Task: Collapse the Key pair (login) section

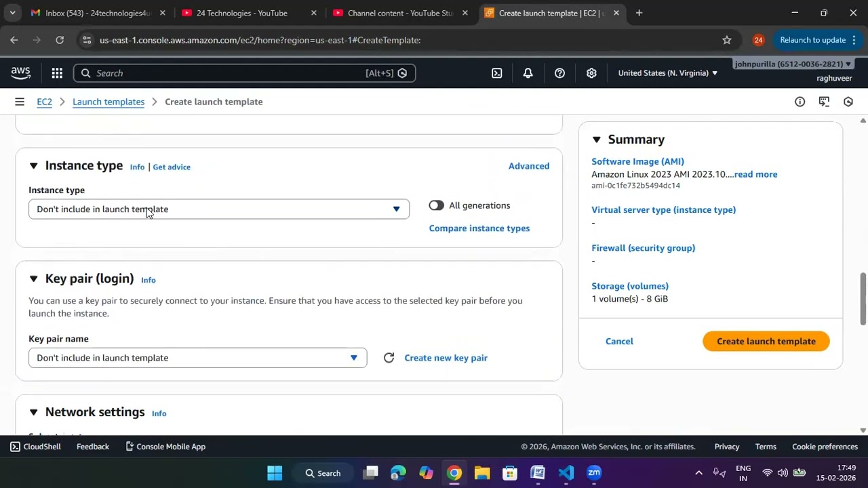Action: click(33, 279)
